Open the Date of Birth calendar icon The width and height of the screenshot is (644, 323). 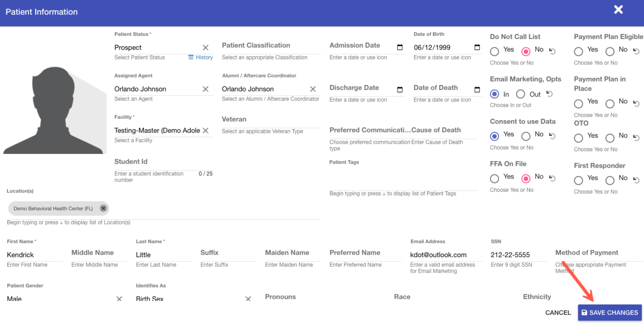coord(477,47)
